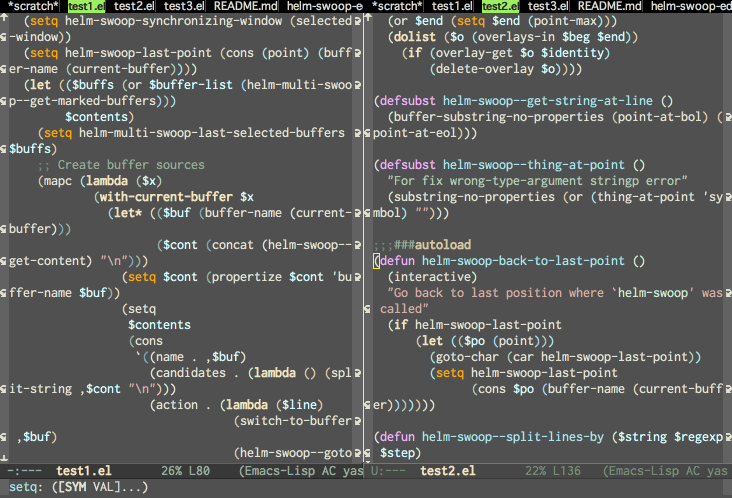The height and width of the screenshot is (498, 732).
Task: Select helm-swoop-ed tab in right pane
Action: coord(691,7)
